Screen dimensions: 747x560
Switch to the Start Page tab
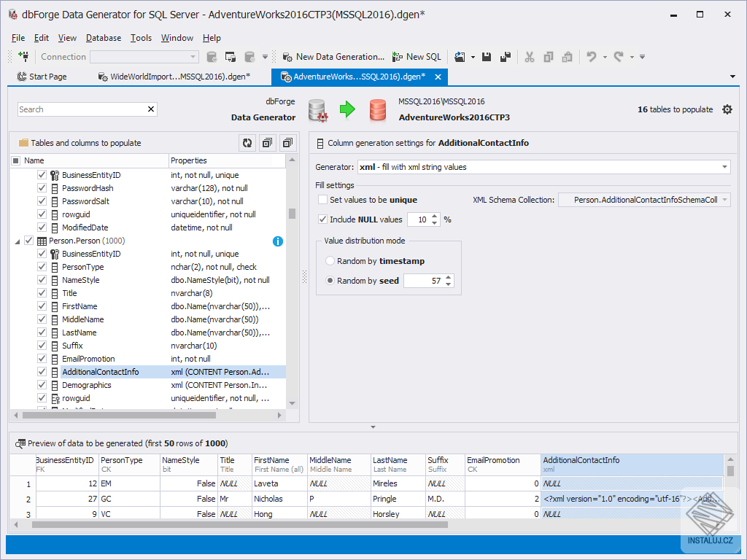pyautogui.click(x=42, y=77)
